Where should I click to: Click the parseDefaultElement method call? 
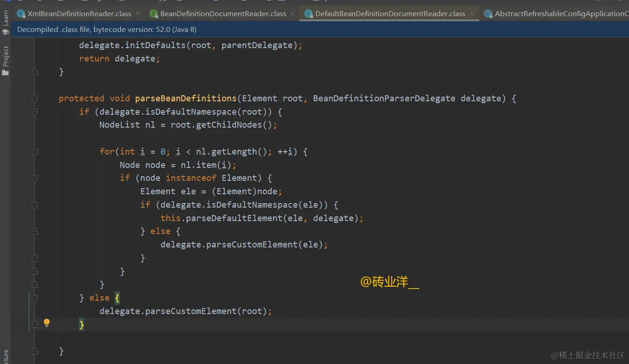pyautogui.click(x=234, y=218)
